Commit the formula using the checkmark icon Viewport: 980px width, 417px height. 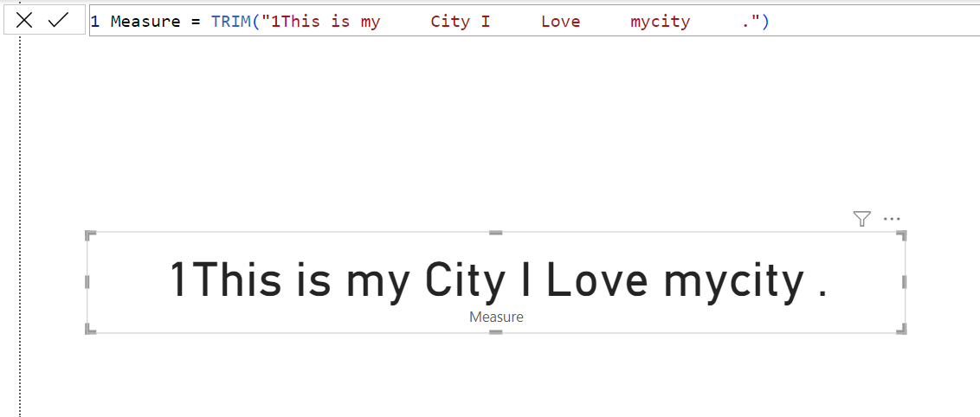[x=59, y=21]
